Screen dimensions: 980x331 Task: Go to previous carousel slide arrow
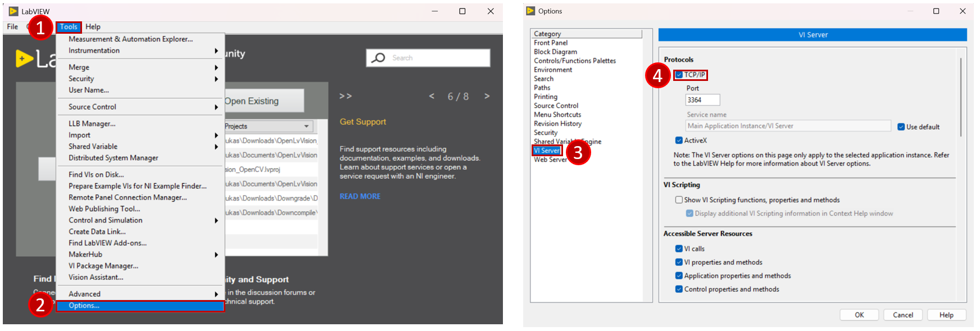coord(432,96)
